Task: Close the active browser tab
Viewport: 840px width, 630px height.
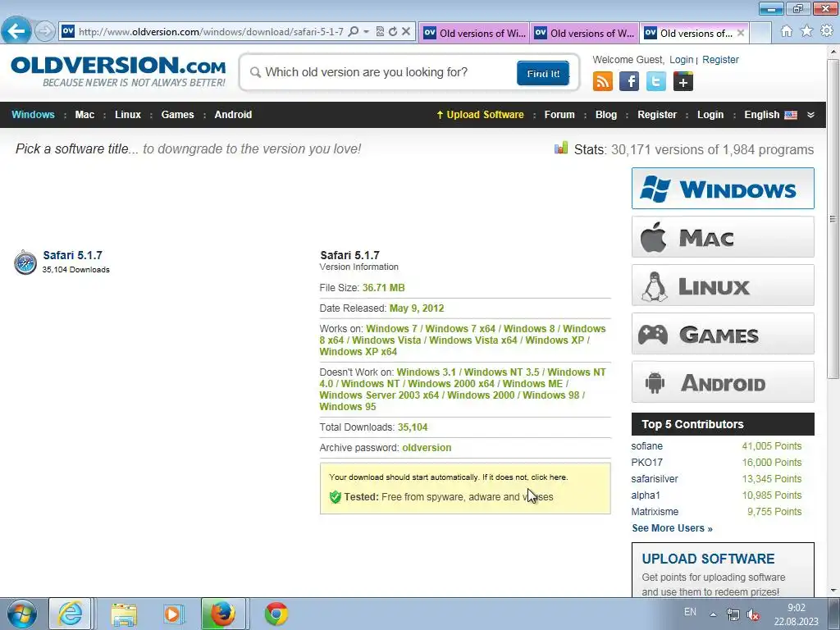Action: [x=741, y=33]
